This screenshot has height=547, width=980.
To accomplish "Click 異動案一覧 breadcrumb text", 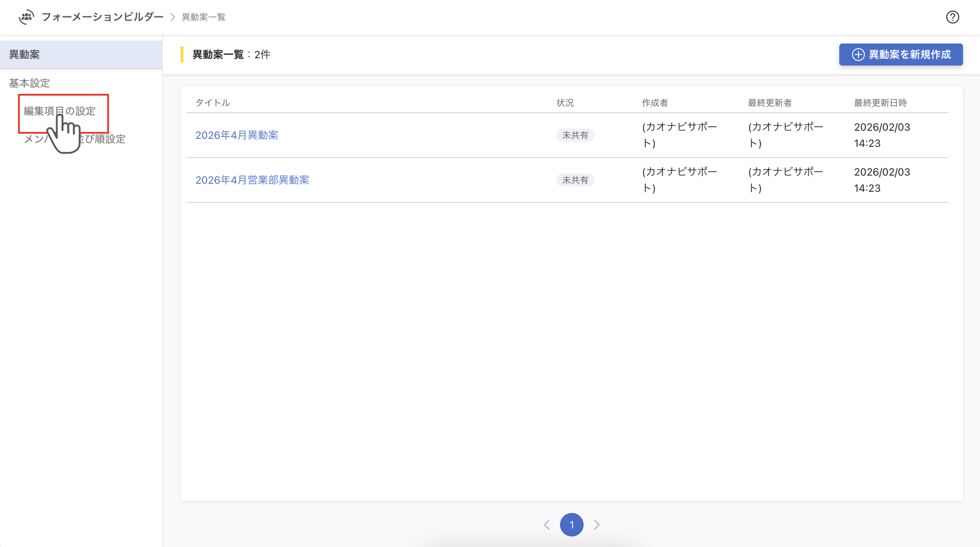I will (x=204, y=17).
